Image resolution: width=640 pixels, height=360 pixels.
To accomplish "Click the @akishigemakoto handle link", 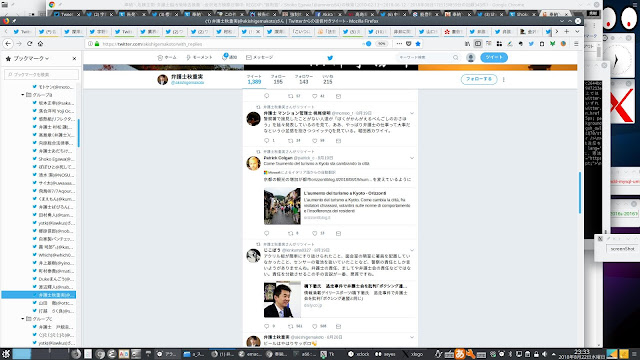I will tap(187, 82).
